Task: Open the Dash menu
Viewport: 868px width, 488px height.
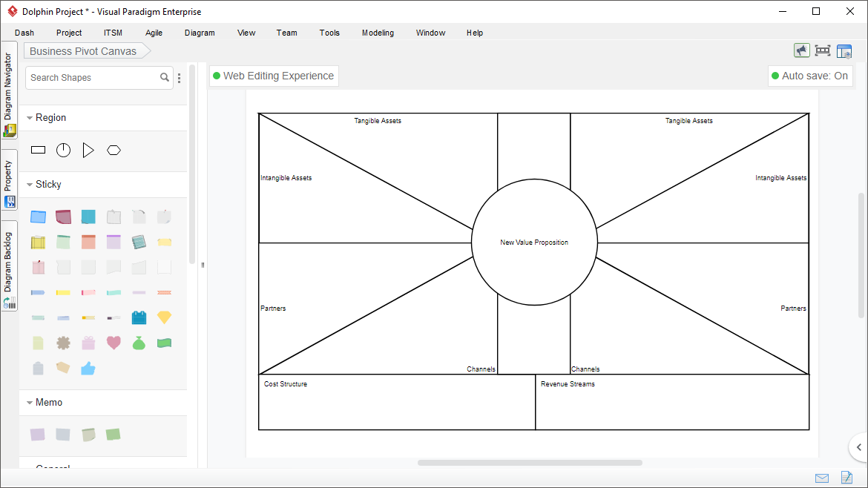Action: [24, 33]
